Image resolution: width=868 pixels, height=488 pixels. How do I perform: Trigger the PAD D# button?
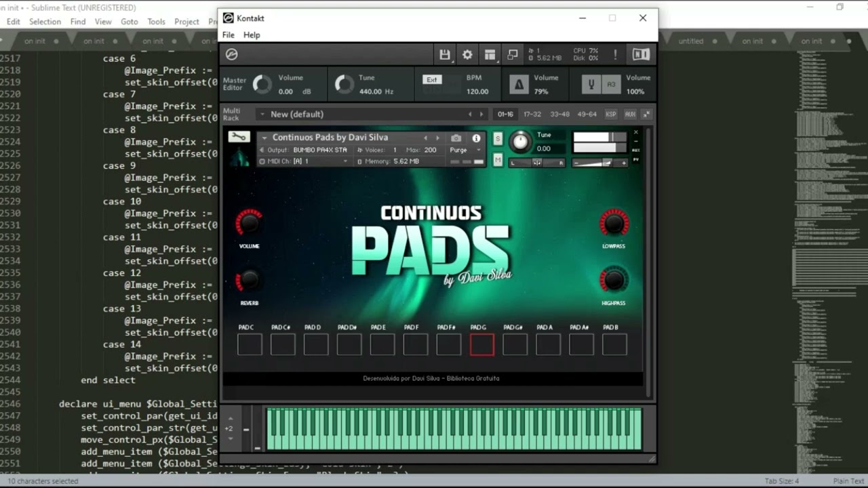pos(349,344)
